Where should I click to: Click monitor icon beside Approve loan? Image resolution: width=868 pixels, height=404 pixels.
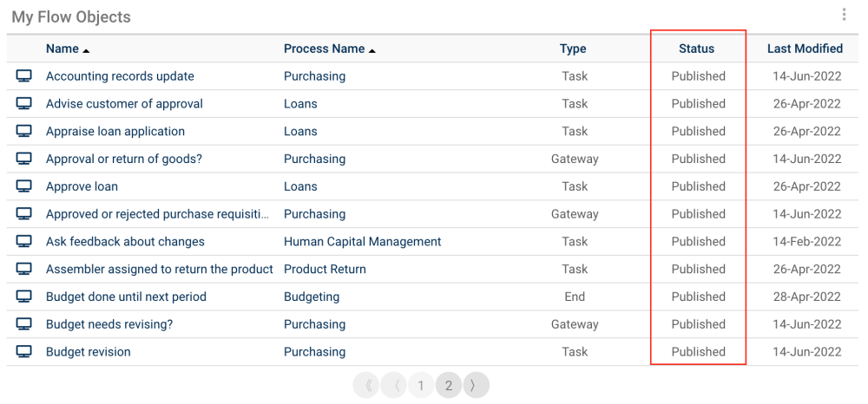[24, 186]
